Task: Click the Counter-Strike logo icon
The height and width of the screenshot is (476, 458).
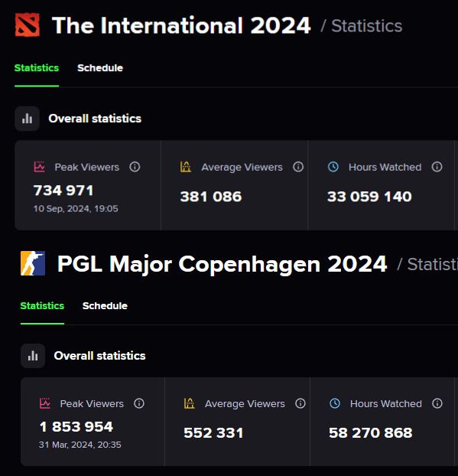Action: 33,263
